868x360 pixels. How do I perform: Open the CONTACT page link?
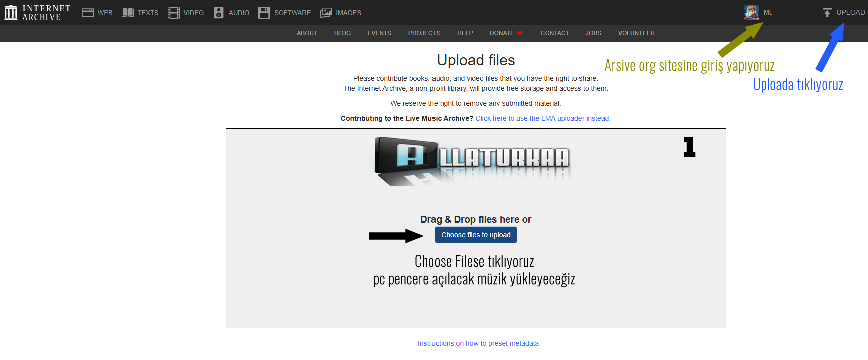pyautogui.click(x=554, y=33)
